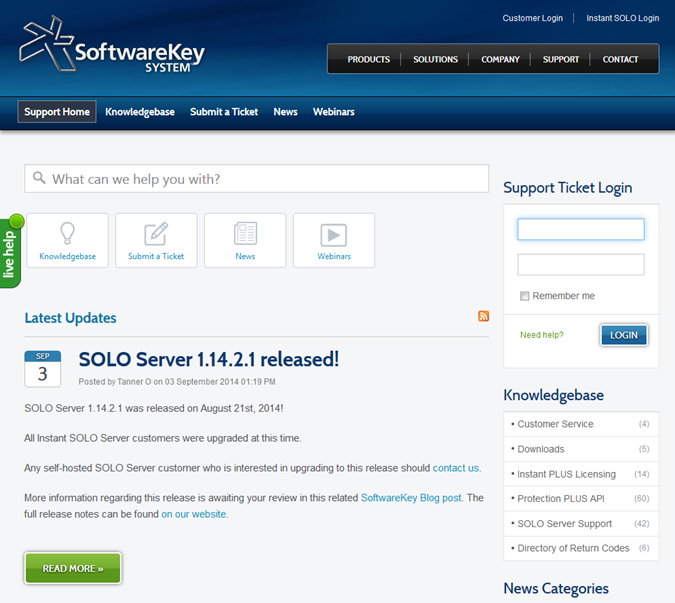Click the News Categories heading
The height and width of the screenshot is (603, 675).
556,588
